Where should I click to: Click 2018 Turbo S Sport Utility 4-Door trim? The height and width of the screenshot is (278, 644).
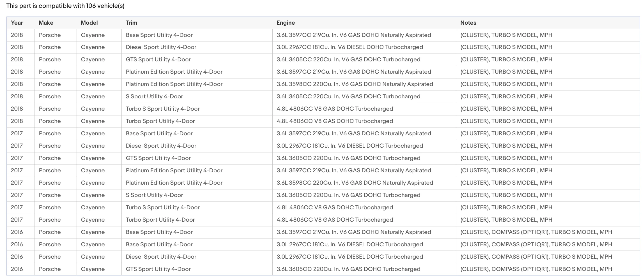coord(163,109)
